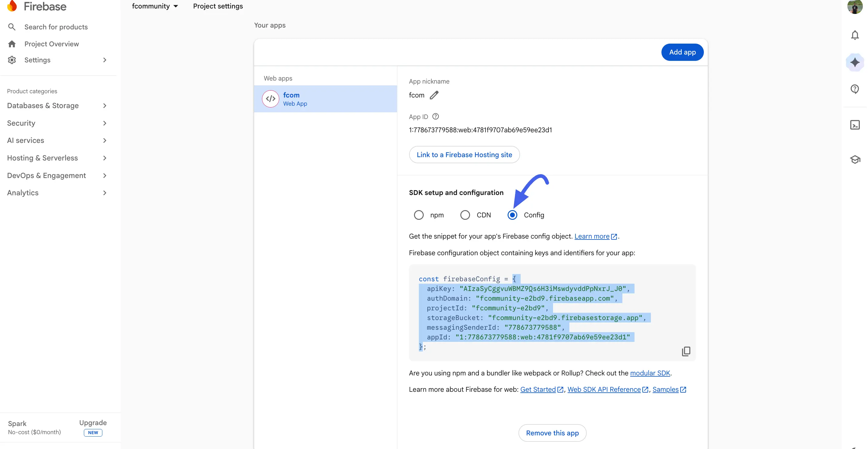This screenshot has height=449, width=868.
Task: Open the Learn more link
Action: pyautogui.click(x=596, y=236)
